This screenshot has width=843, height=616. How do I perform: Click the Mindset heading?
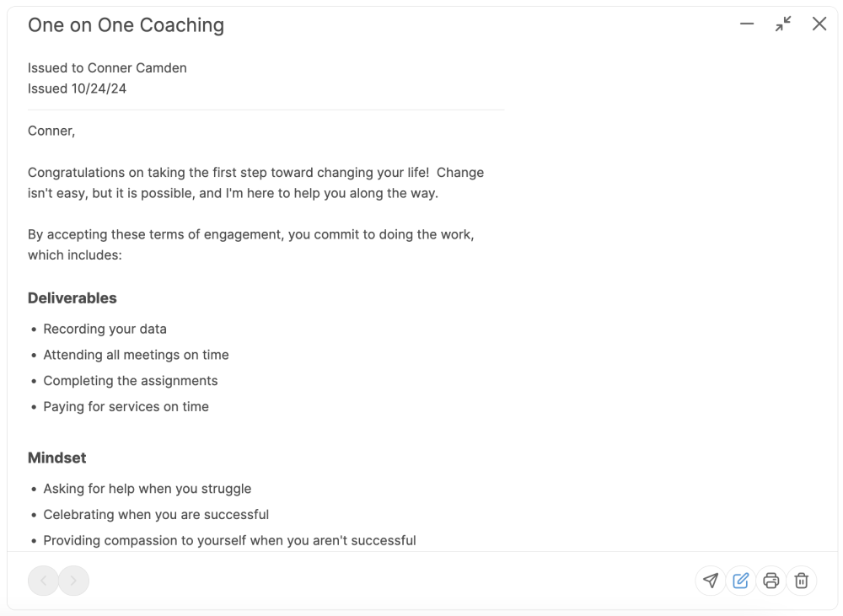[x=57, y=458]
